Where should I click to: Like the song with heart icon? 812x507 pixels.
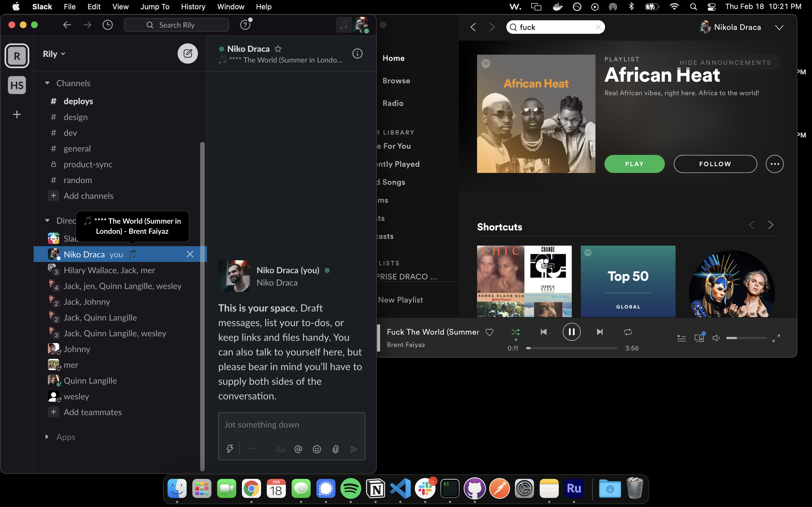pos(489,332)
